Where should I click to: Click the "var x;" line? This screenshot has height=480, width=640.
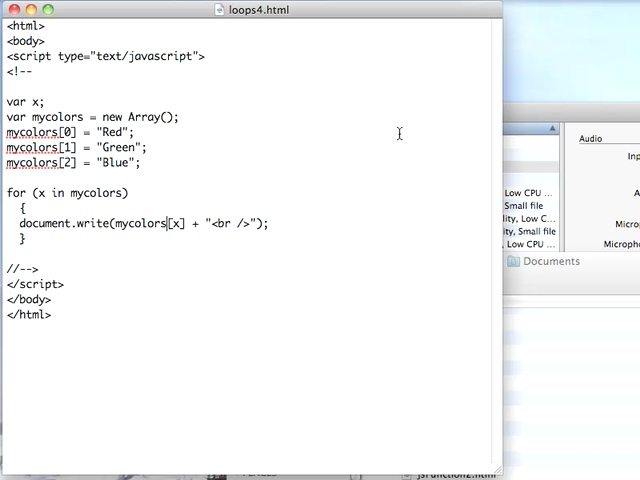click(25, 102)
